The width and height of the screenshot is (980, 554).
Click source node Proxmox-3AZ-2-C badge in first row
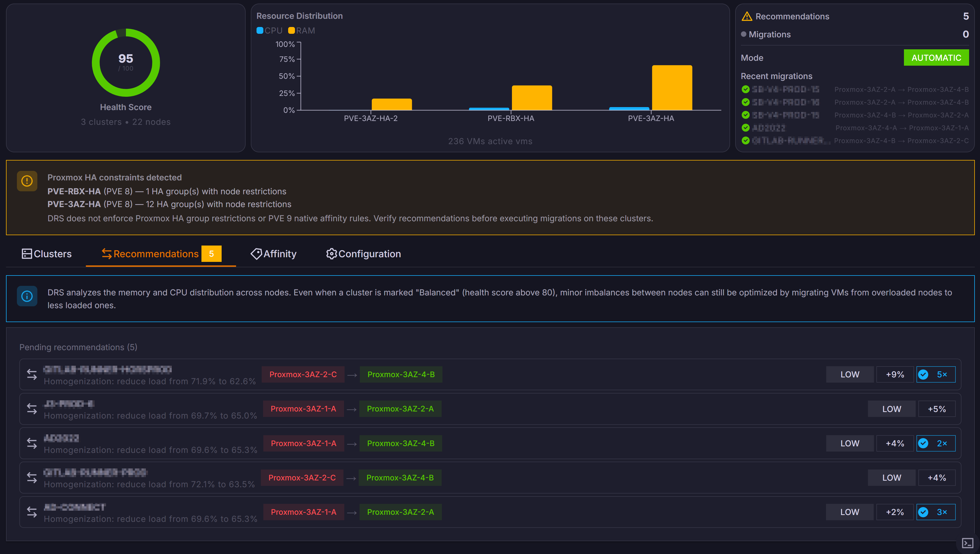[x=303, y=374]
